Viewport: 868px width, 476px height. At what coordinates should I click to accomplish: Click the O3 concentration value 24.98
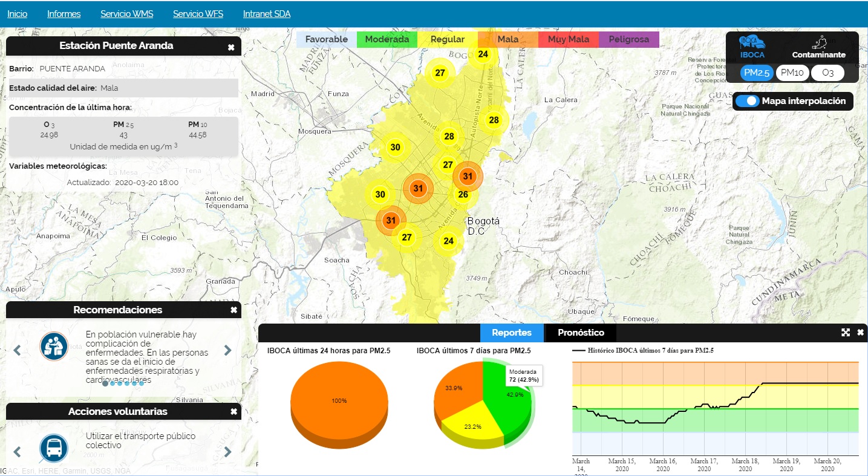(49, 135)
